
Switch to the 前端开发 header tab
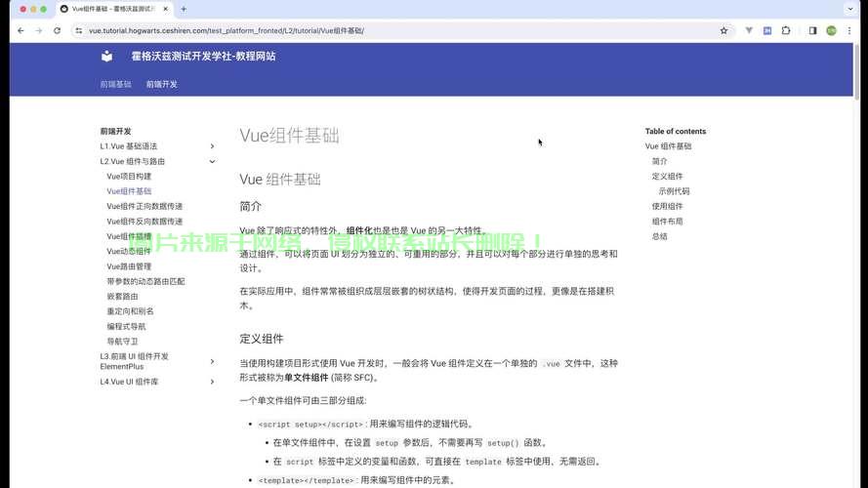point(162,85)
